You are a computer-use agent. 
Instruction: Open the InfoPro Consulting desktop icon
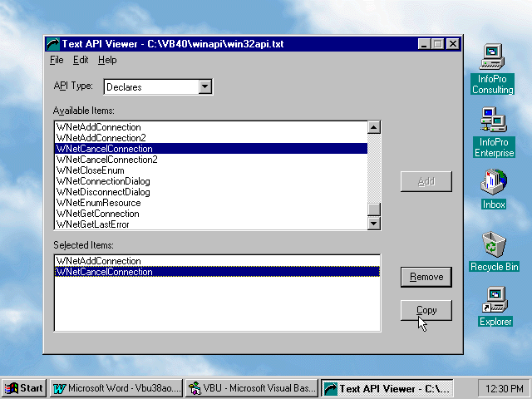point(493,57)
